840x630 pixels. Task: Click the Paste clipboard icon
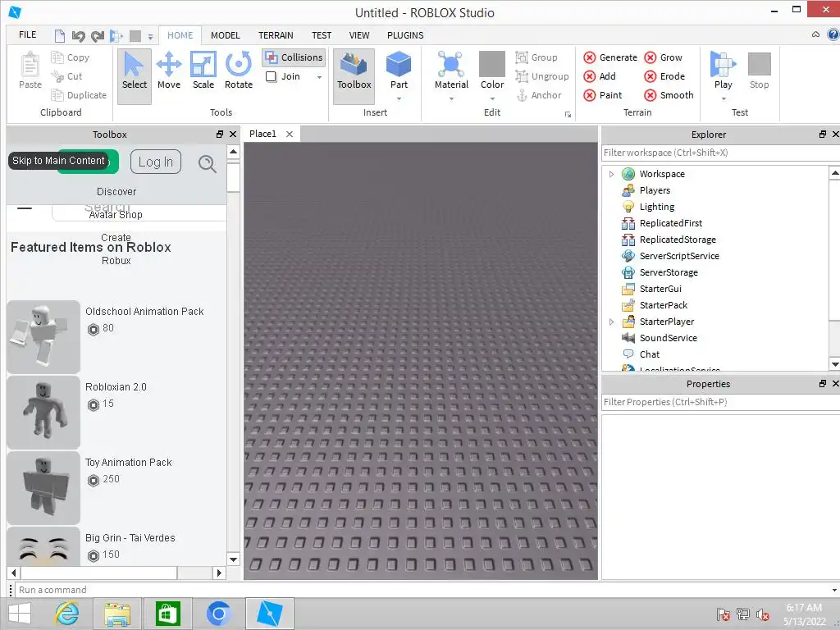click(30, 71)
